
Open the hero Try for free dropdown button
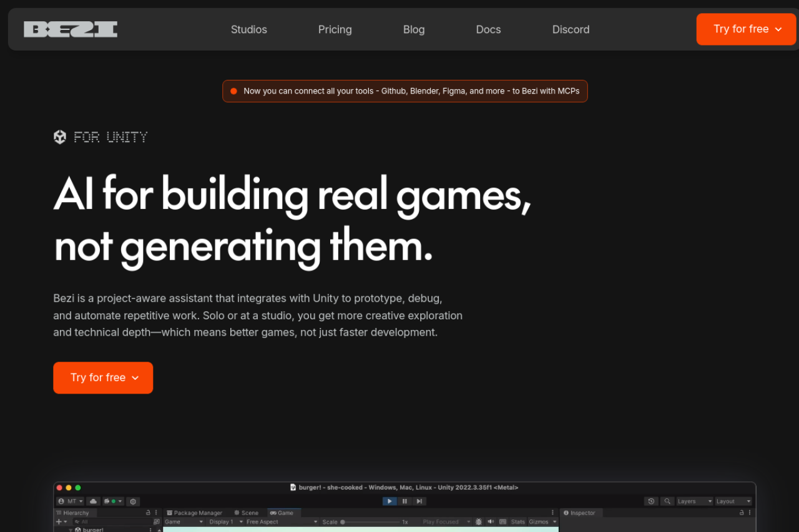103,378
